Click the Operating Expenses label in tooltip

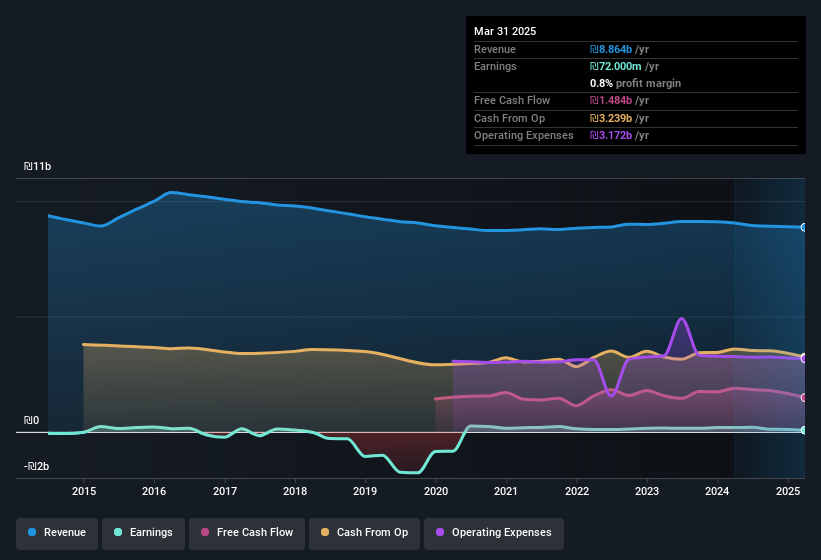tap(524, 135)
